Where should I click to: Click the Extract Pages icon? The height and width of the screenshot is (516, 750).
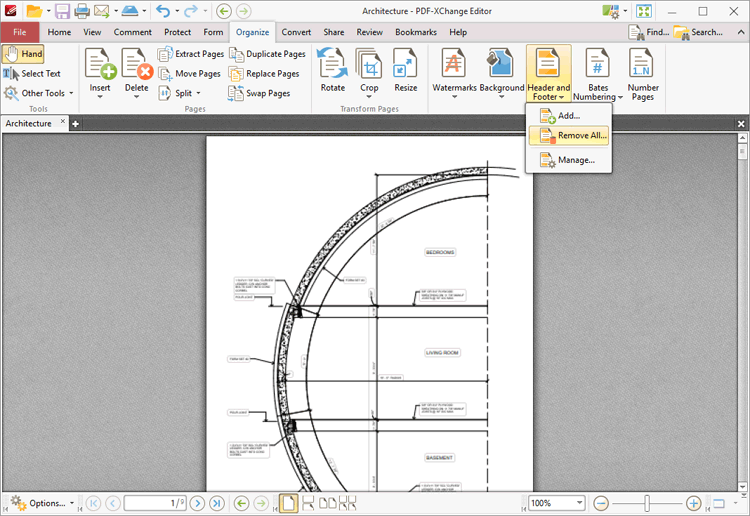[x=191, y=54]
